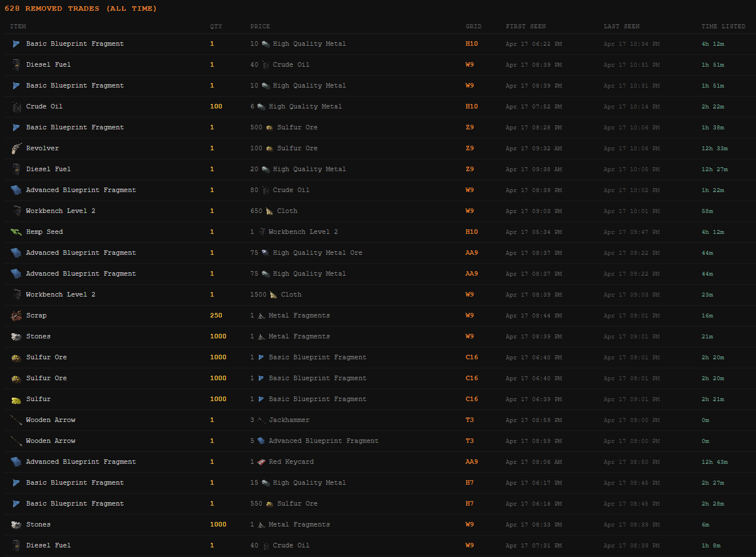Click the Scrap item icon

coord(16,316)
